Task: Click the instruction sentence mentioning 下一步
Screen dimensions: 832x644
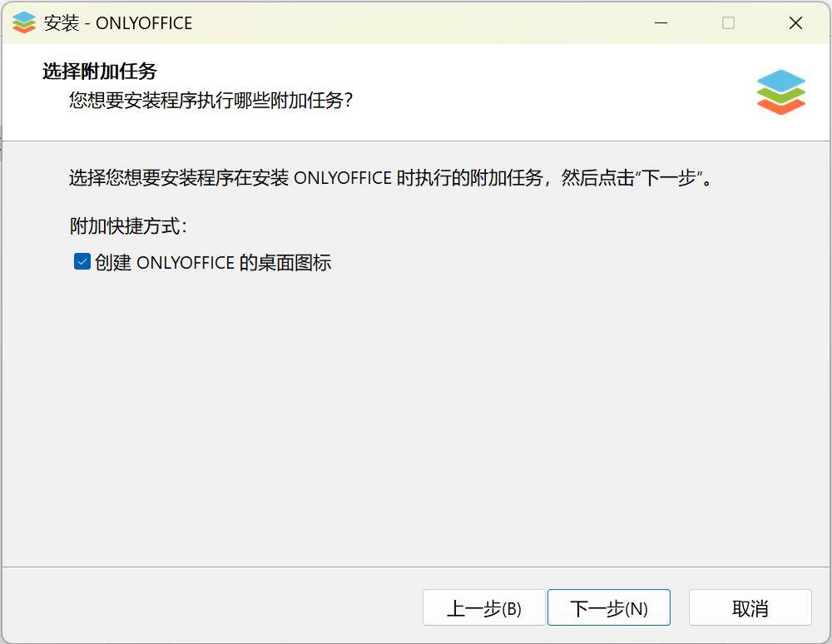Action: (x=390, y=178)
